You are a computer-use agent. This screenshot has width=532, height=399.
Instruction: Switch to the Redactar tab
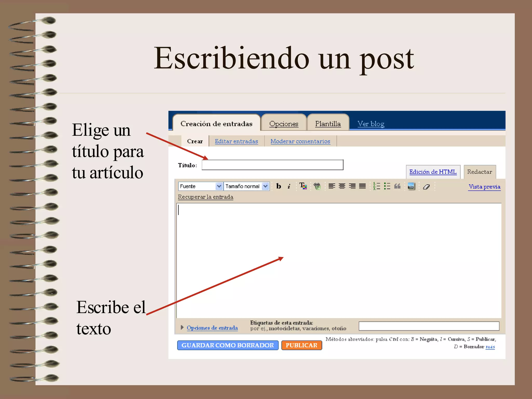coord(480,172)
